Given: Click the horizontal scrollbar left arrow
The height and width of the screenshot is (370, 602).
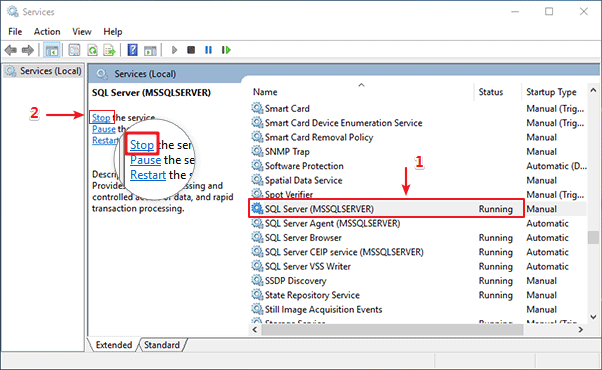Looking at the screenshot, I should [x=255, y=329].
